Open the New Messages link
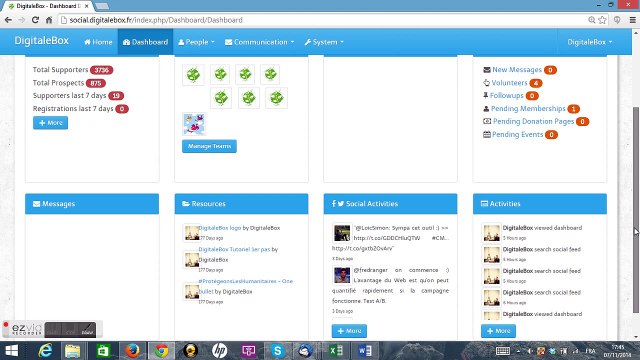Viewport: 640px width, 360px height. [x=517, y=70]
